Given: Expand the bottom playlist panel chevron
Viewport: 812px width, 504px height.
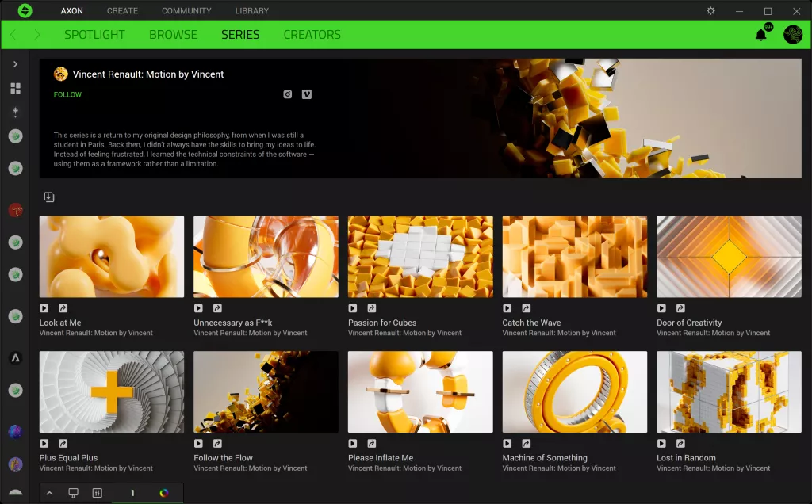Looking at the screenshot, I should click(50, 493).
